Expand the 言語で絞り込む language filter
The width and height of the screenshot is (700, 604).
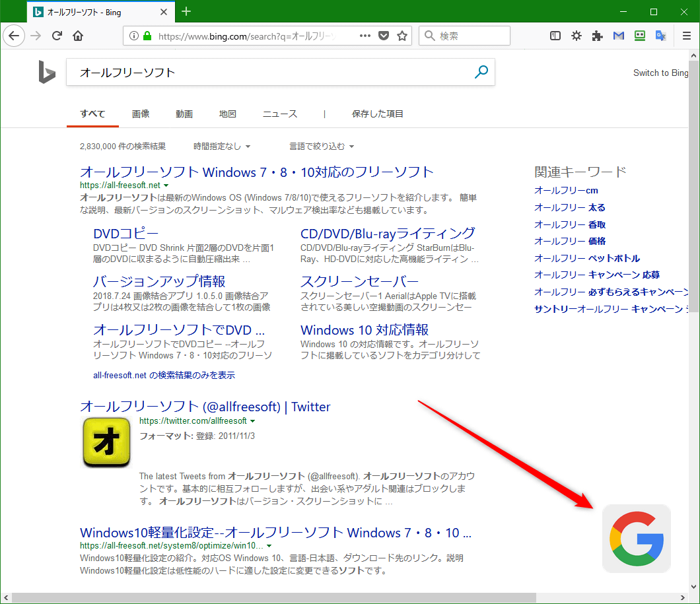322,147
